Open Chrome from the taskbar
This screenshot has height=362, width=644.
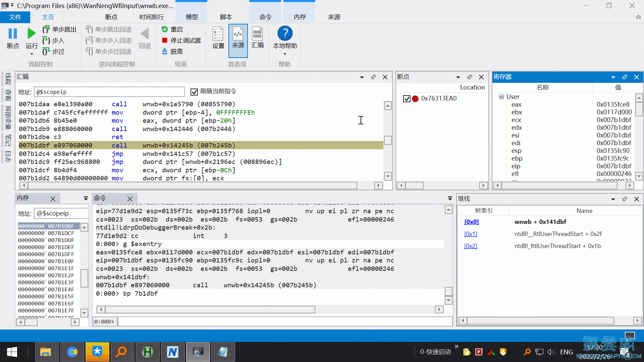[x=72, y=352]
